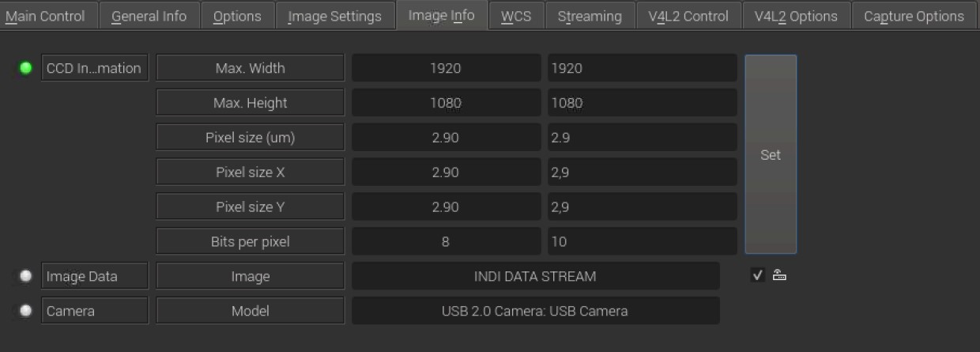This screenshot has width=980, height=352.
Task: Select the WCS tab
Action: [516, 16]
